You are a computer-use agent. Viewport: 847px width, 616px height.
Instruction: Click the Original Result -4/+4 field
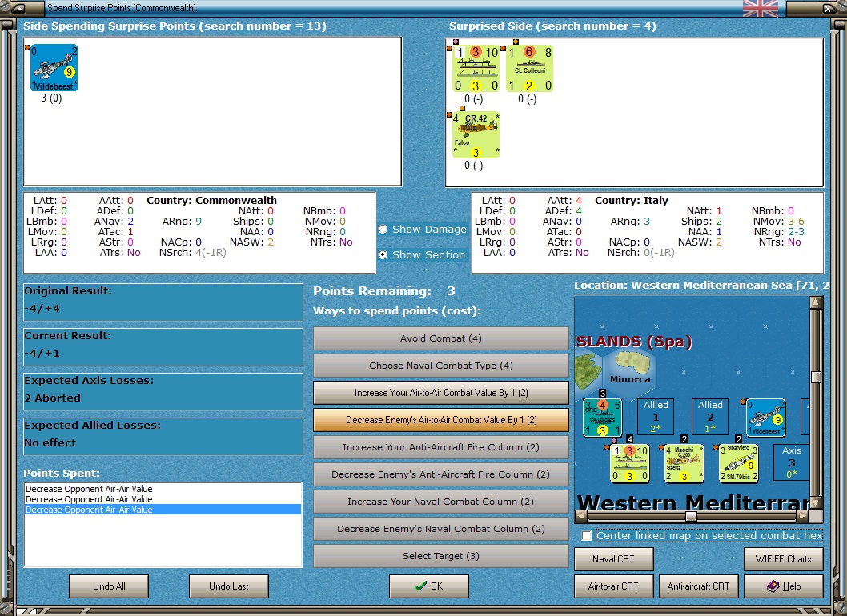[163, 302]
